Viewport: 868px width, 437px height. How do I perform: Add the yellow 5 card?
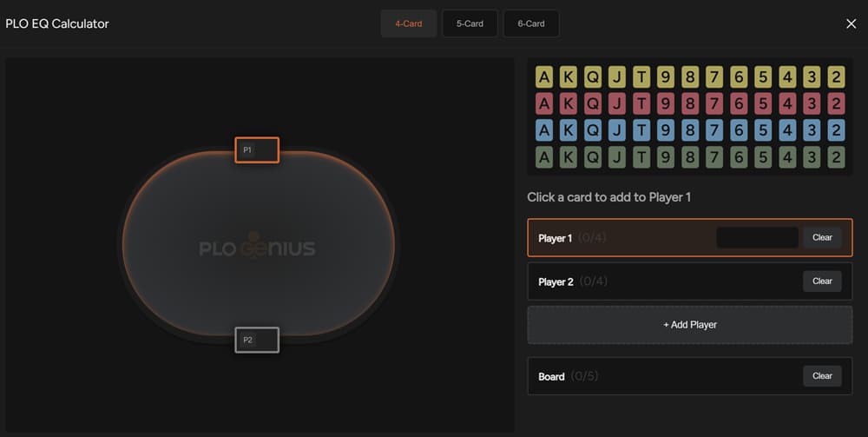(763, 77)
